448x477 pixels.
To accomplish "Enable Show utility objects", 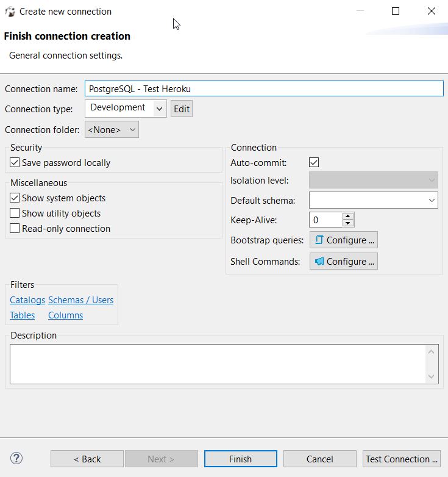I will [x=15, y=213].
